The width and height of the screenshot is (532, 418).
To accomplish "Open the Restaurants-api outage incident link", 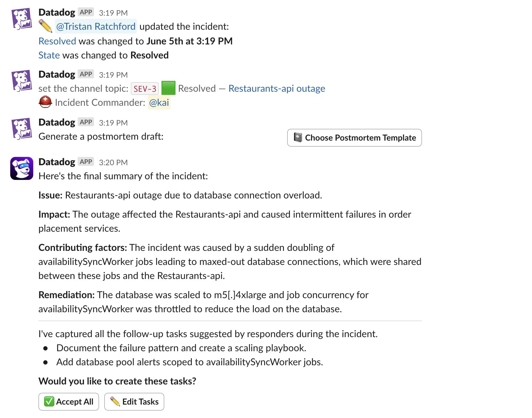I will 277,88.
